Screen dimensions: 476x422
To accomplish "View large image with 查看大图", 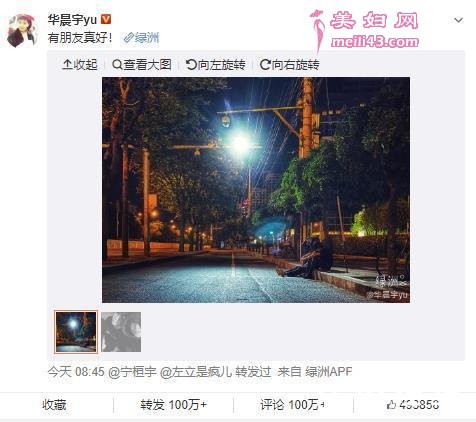I will click(x=142, y=64).
